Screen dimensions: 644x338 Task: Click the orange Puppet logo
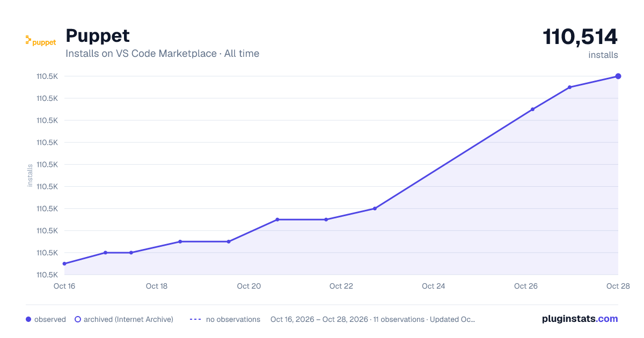click(x=41, y=41)
